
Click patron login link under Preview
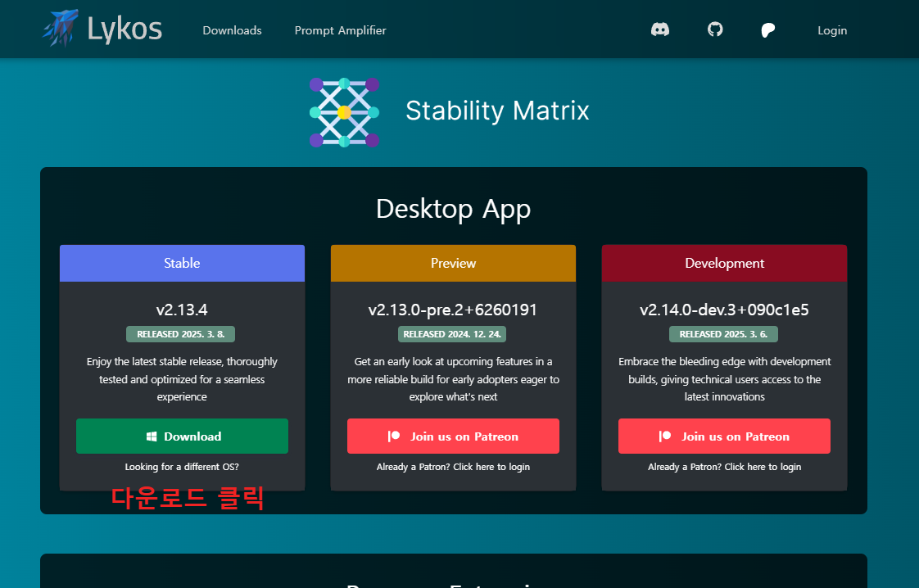click(x=453, y=467)
